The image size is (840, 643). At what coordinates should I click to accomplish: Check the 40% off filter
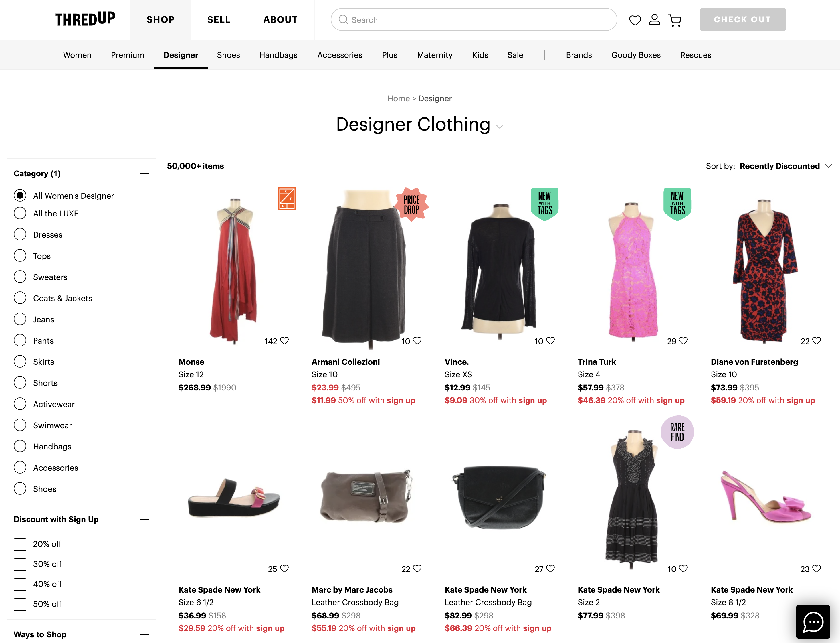point(20,584)
